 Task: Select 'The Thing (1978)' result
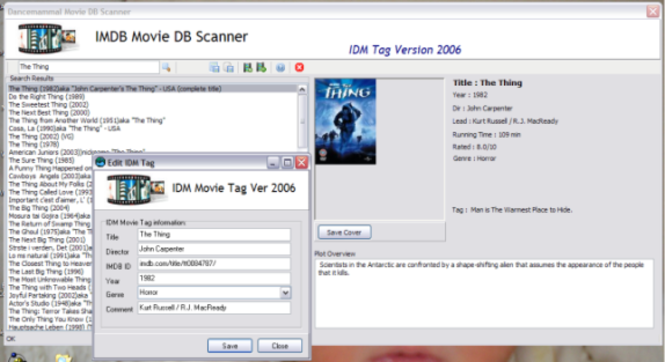(34, 145)
